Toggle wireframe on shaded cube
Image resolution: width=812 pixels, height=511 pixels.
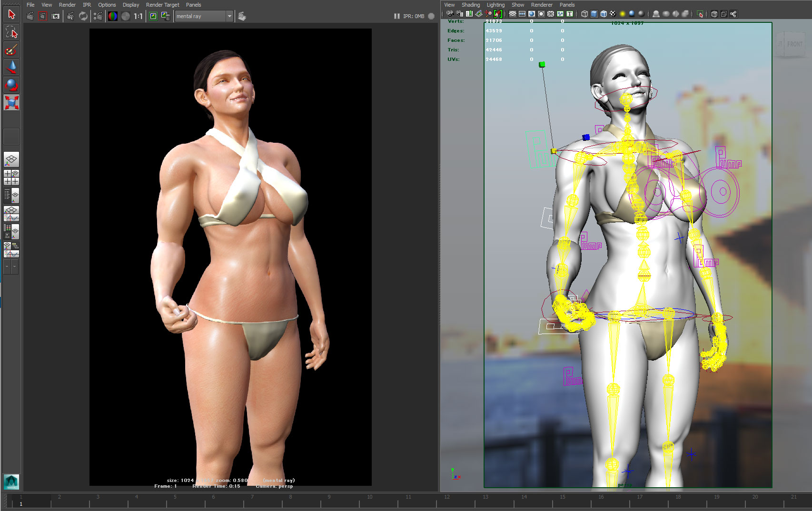tap(604, 14)
